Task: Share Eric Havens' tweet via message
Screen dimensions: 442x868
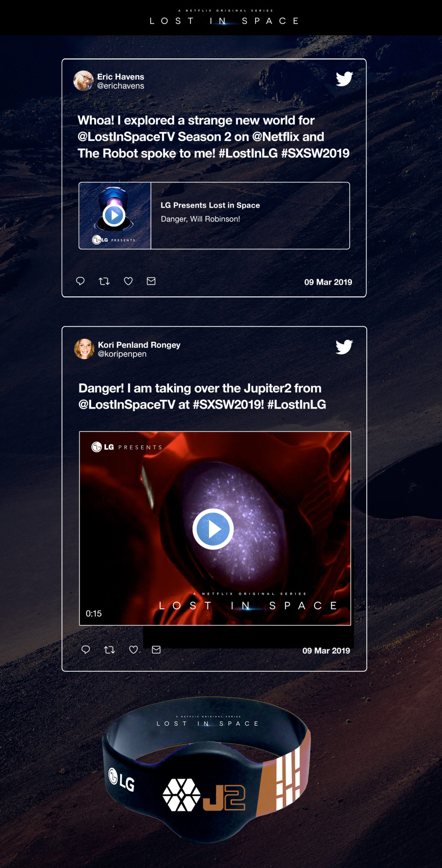Action: coord(151,281)
